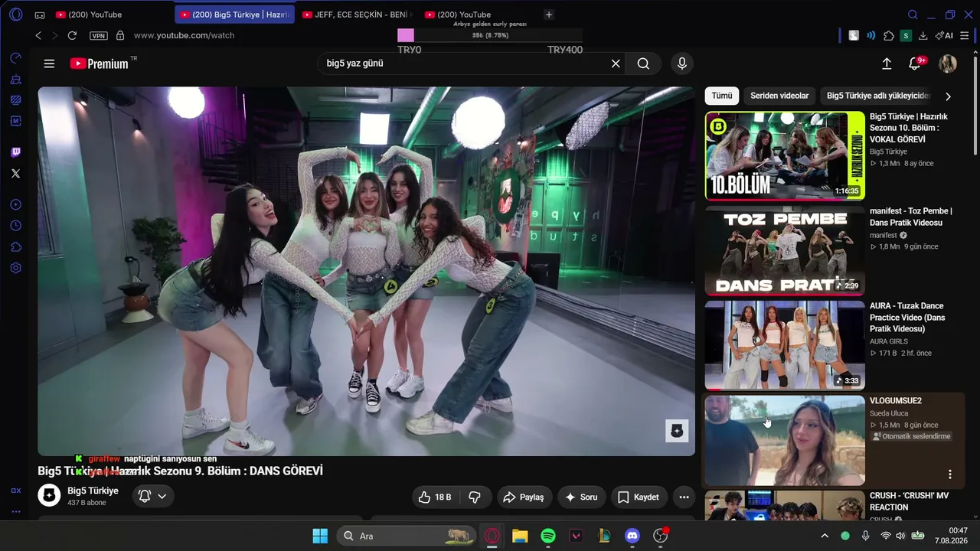Save the video using Kaydet

pos(639,497)
